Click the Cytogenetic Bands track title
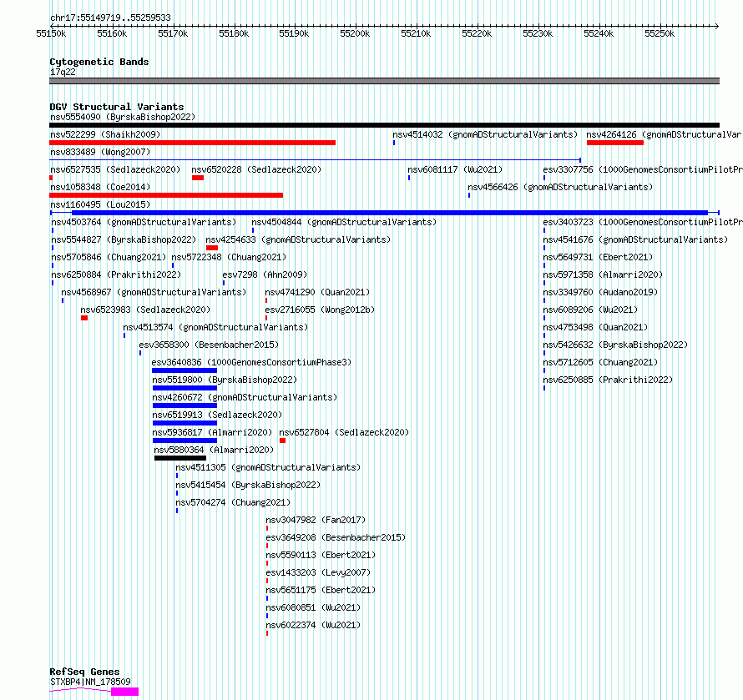Screen dimensions: 743x700 pyautogui.click(x=99, y=62)
